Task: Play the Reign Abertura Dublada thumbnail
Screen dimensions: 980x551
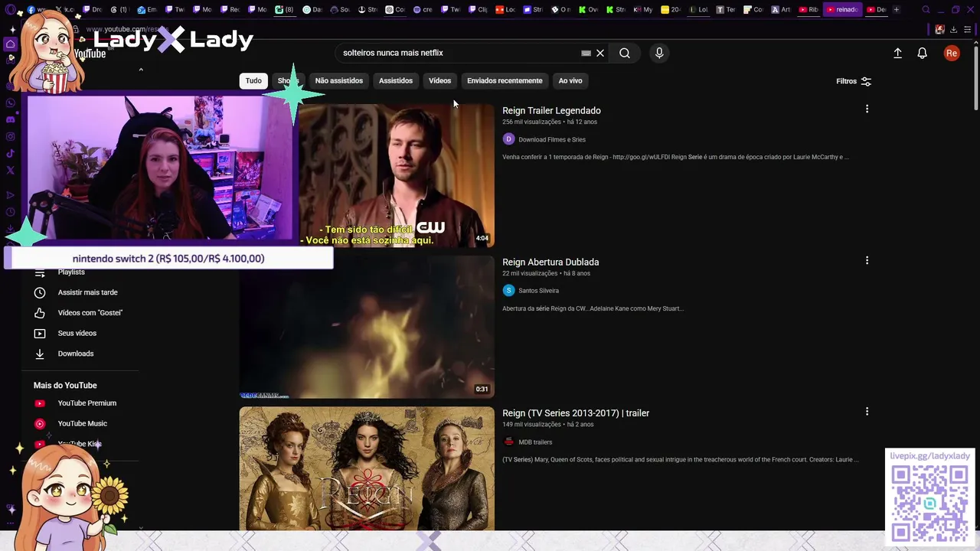Action: [367, 327]
